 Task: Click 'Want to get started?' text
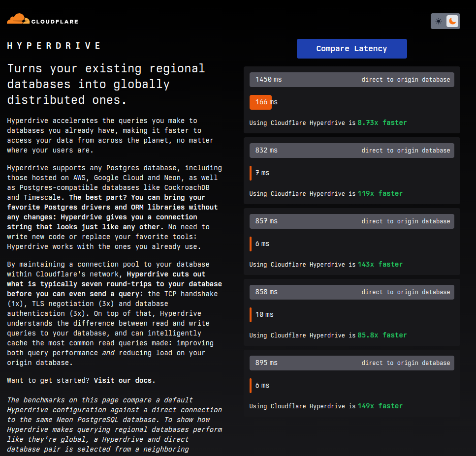48,380
